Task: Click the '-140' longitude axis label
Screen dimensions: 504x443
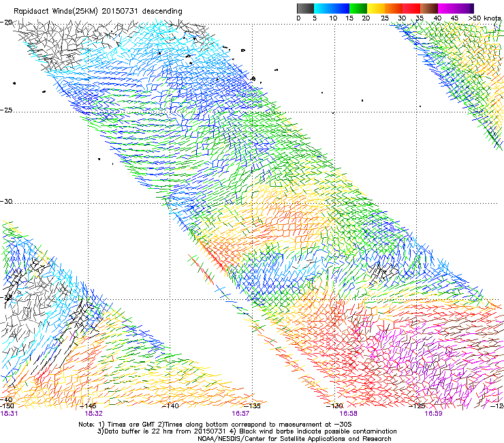Action: pos(170,406)
